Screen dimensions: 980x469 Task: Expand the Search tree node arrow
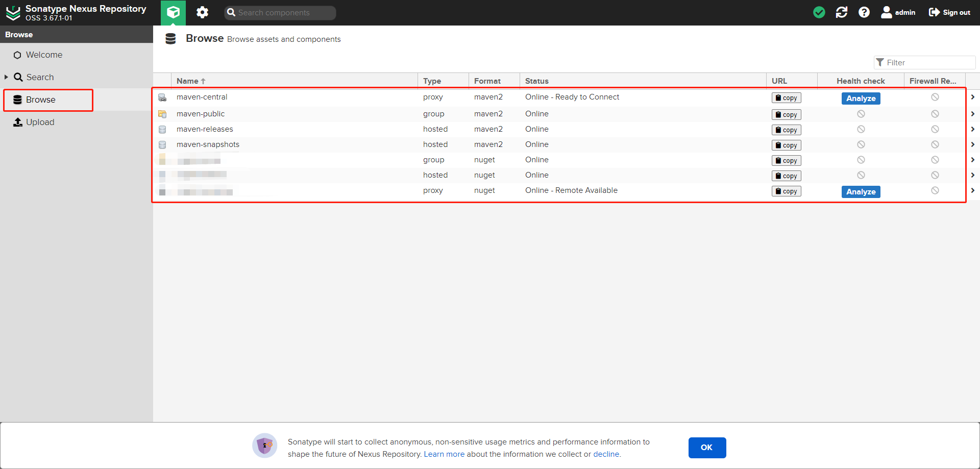[6, 77]
